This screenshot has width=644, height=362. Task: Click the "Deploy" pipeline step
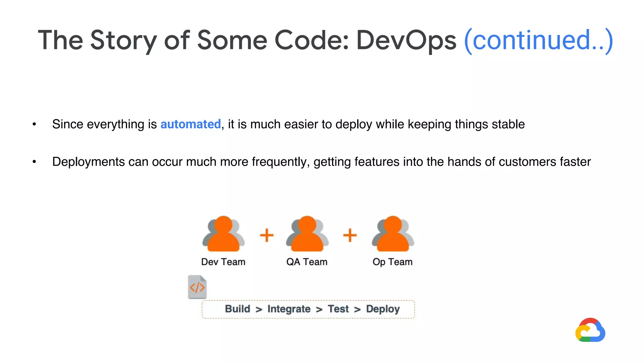point(383,309)
